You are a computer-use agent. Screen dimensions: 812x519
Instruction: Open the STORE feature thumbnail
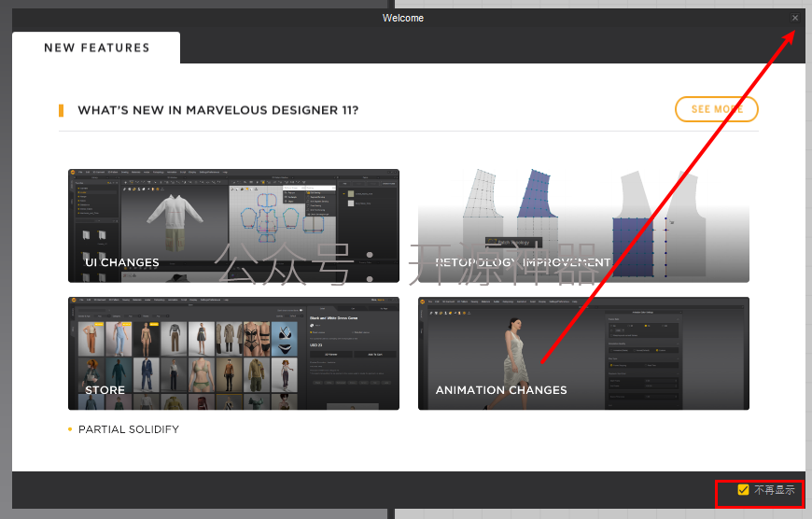click(x=233, y=353)
